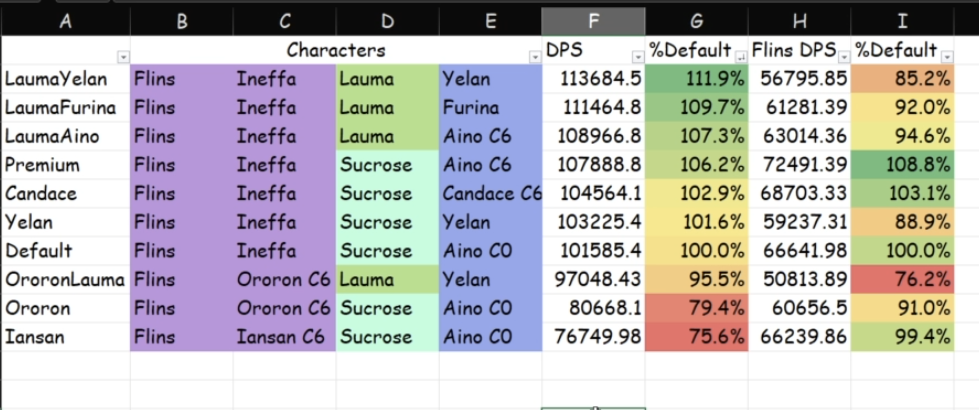The width and height of the screenshot is (979, 410).
Task: Select DPS value 97048.43
Action: (594, 280)
